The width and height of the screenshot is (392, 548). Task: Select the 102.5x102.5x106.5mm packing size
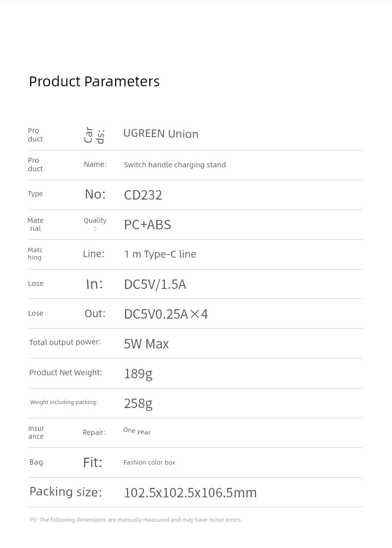point(191,493)
